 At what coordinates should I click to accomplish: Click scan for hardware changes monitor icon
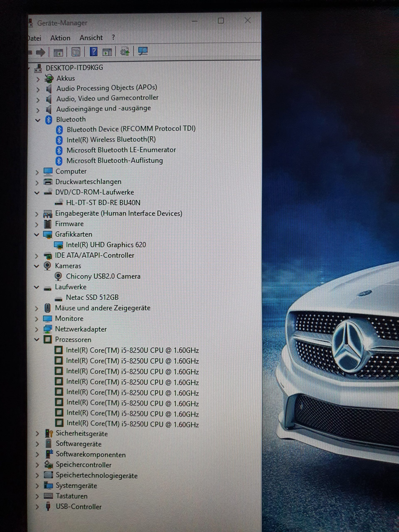[x=143, y=51]
